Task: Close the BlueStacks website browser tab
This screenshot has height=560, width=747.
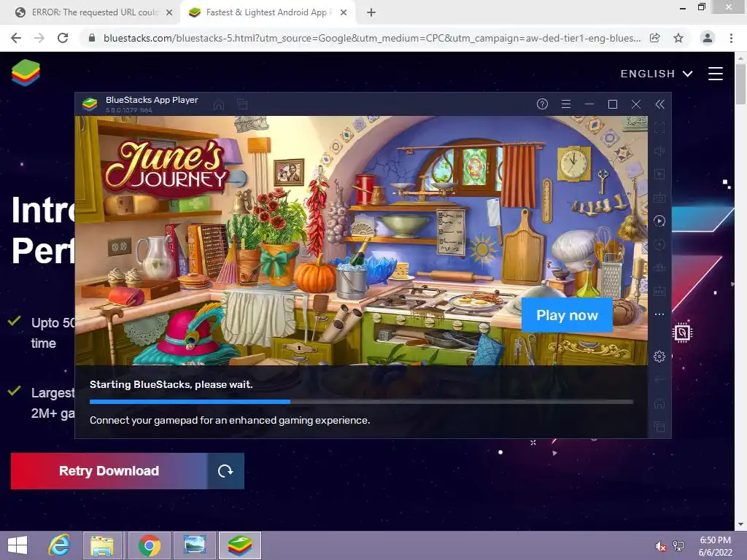Action: [x=344, y=13]
